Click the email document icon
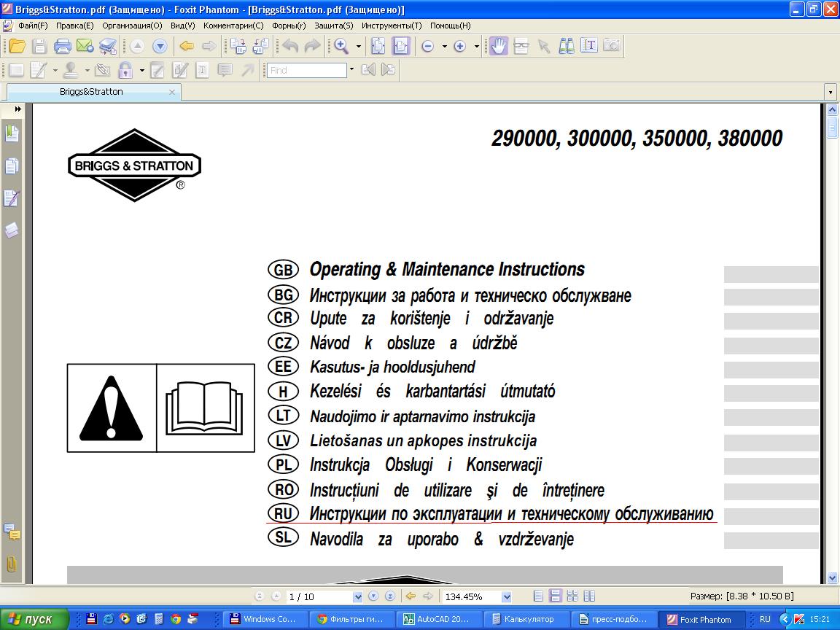This screenshot has width=840, height=630. coord(85,47)
